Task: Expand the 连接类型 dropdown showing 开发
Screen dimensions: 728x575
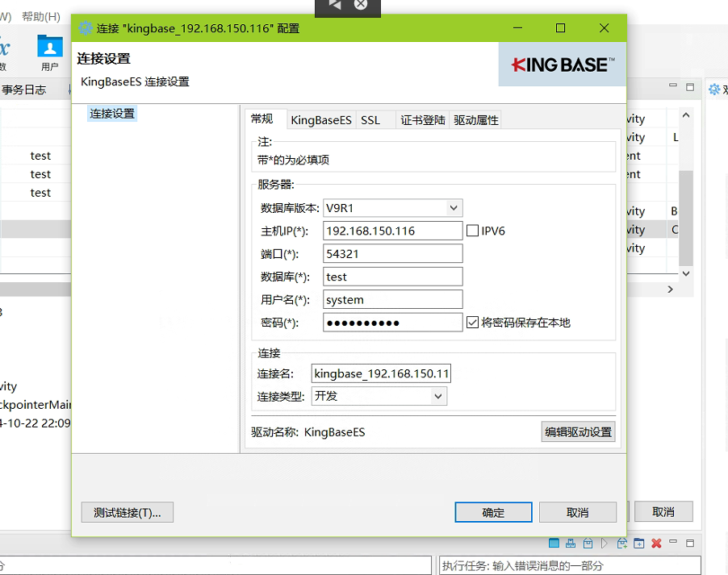Action: [437, 396]
